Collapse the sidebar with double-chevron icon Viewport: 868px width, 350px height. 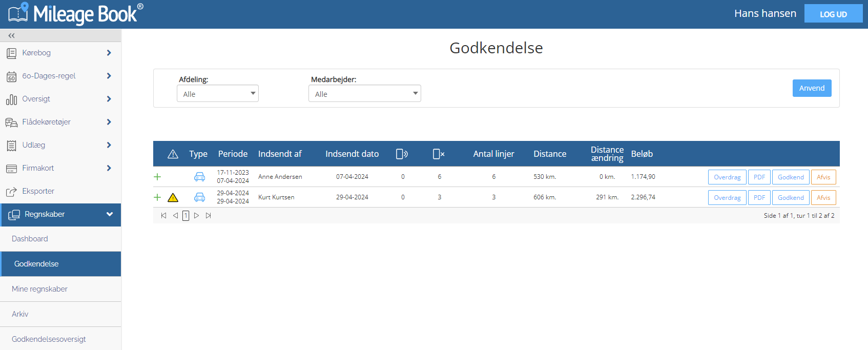click(x=11, y=35)
